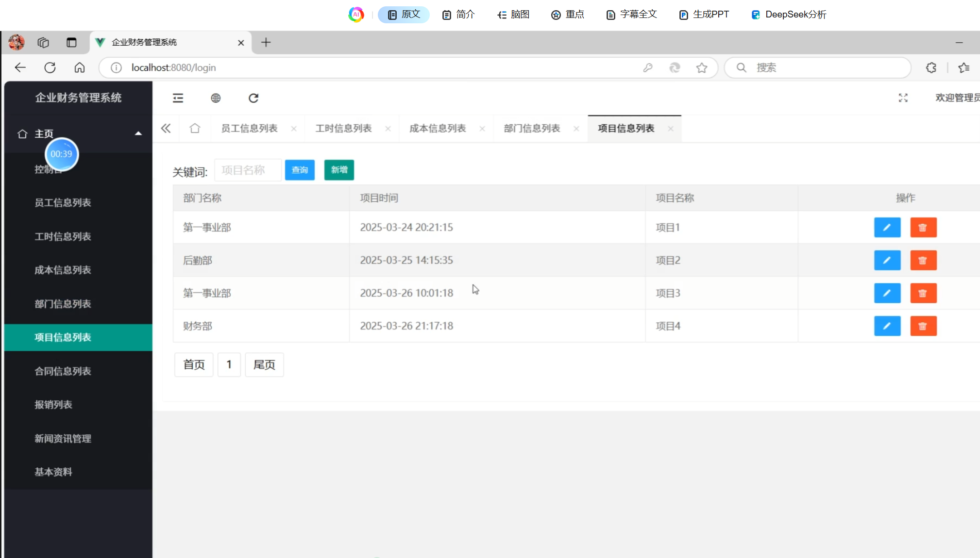Collapse the 主页 sidebar menu
Viewport: 980px width, 558px height.
(138, 133)
